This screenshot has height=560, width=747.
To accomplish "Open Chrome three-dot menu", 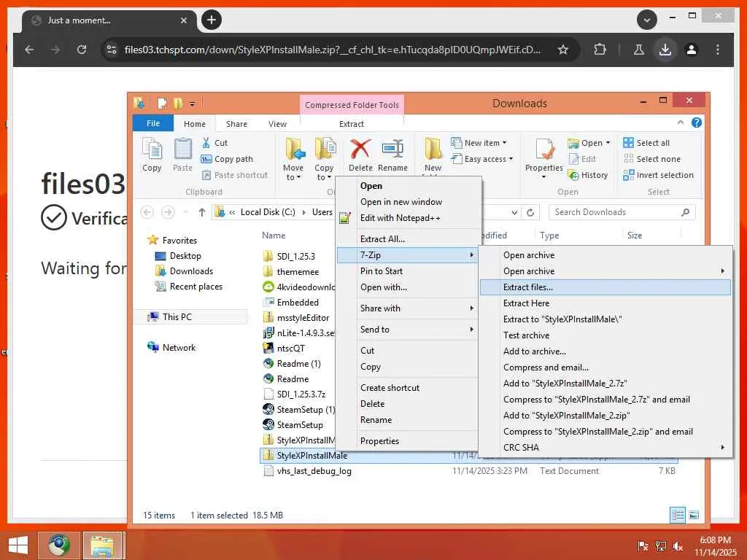I will point(718,50).
